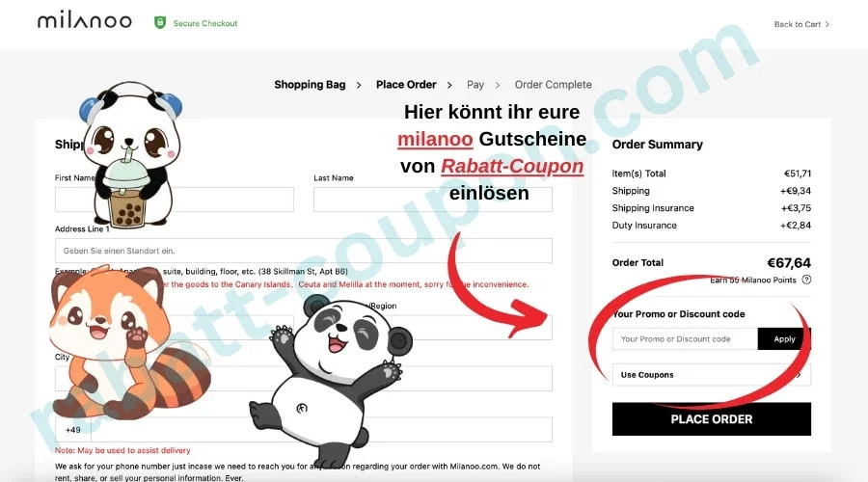Click the Back to Cart chevron arrow

tap(827, 24)
